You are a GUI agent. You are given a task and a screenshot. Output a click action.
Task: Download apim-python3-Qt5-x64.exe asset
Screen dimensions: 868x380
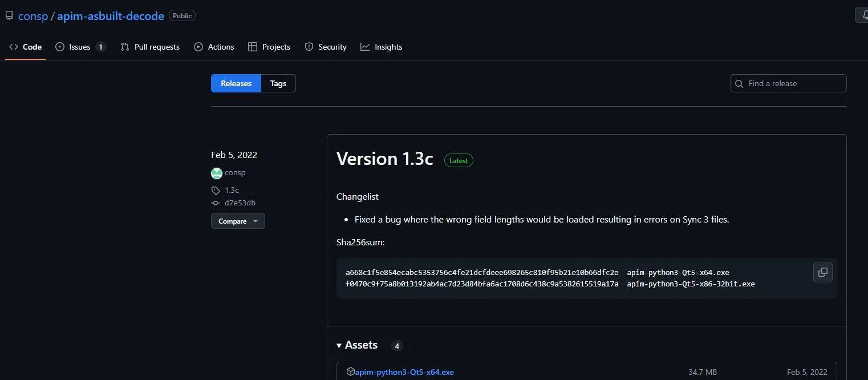(x=404, y=372)
